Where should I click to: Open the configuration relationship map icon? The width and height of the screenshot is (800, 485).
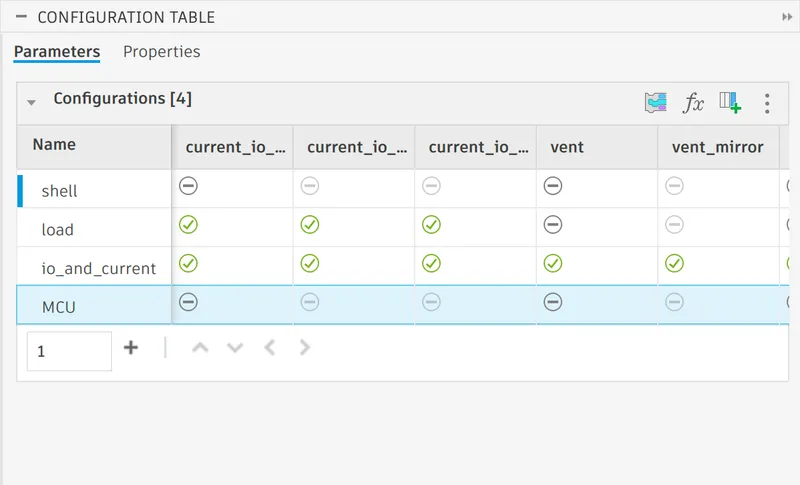coord(656,103)
